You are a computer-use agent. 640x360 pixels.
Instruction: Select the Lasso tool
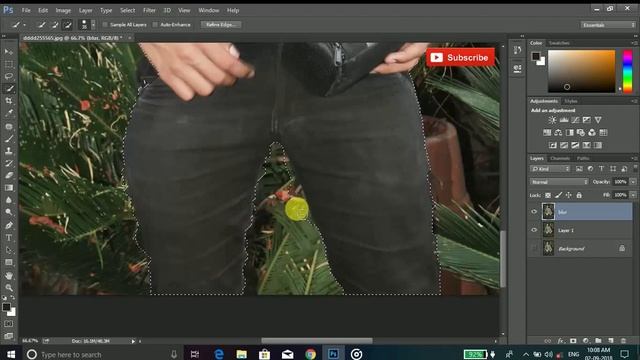[9, 76]
